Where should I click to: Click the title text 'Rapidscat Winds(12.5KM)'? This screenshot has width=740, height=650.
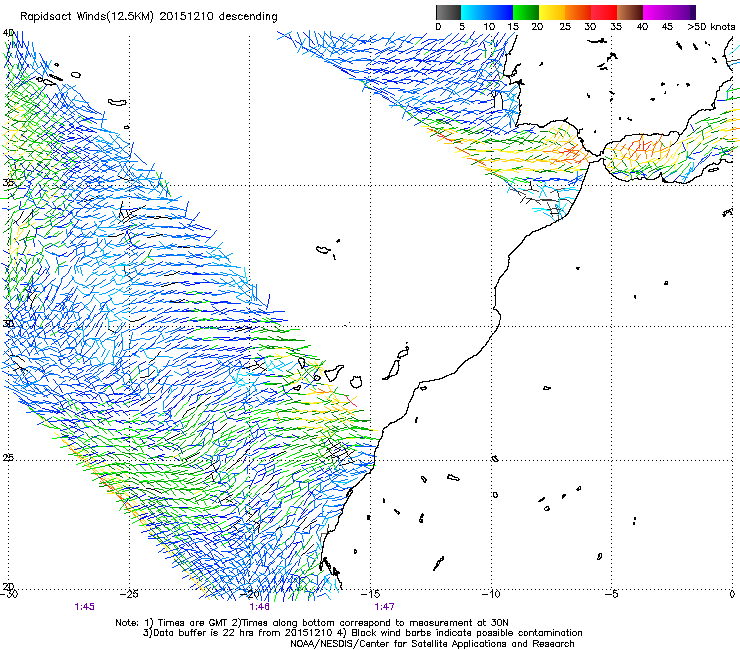(x=87, y=17)
